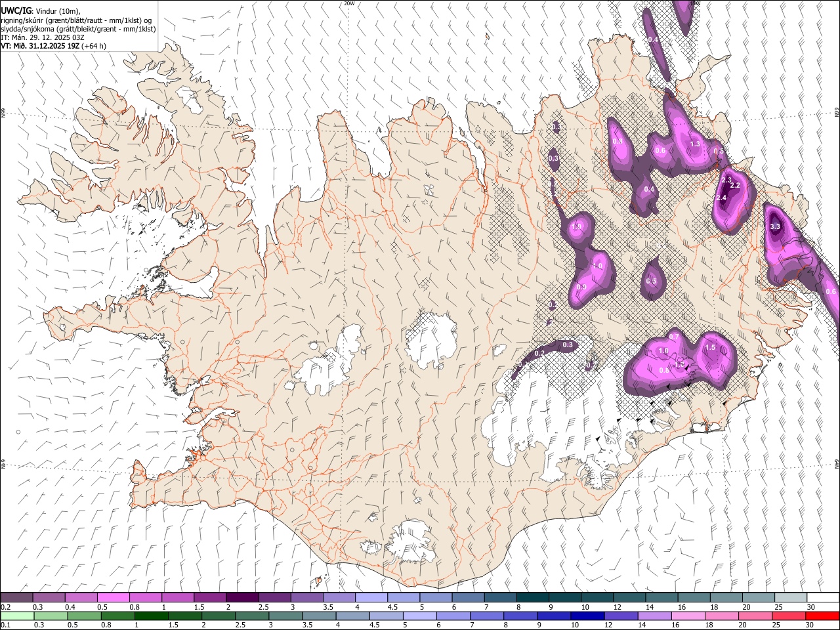
Task: Select darkest purple top-row swatch starting at 2
Action: 241,597
